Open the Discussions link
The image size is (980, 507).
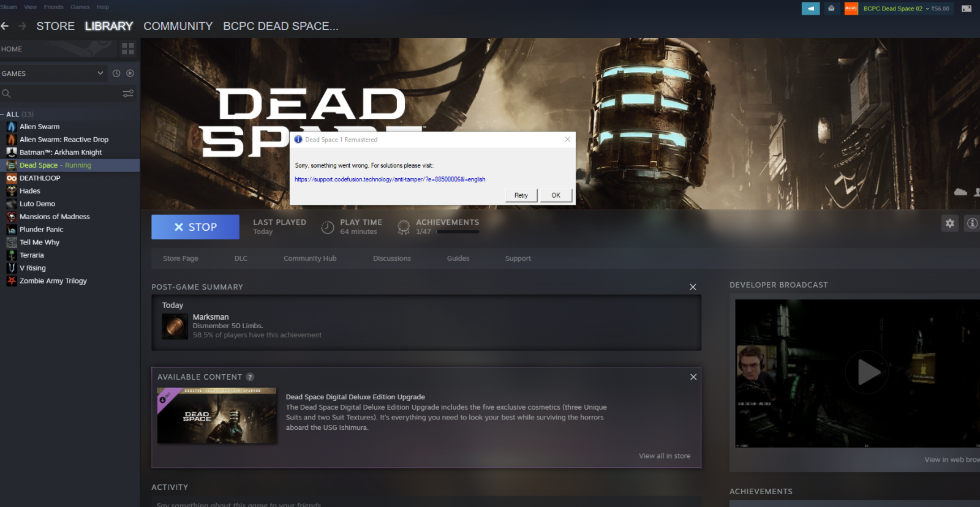392,258
